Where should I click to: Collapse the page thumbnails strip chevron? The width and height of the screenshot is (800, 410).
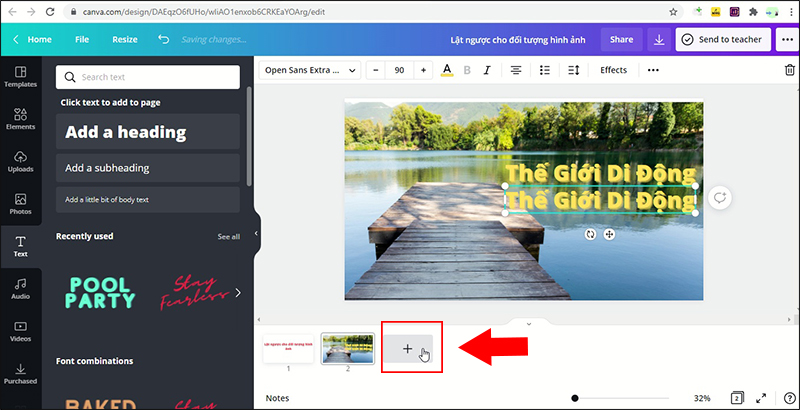529,323
